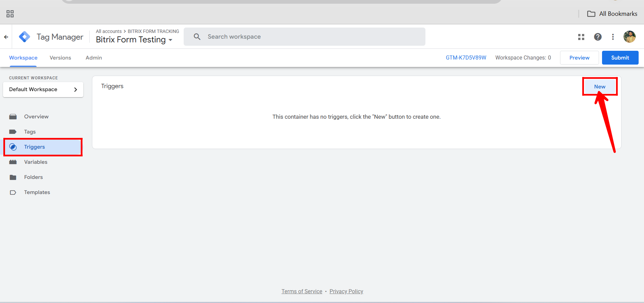Click the Triggers target icon
Screen dimensions: 644x303
tap(13, 147)
